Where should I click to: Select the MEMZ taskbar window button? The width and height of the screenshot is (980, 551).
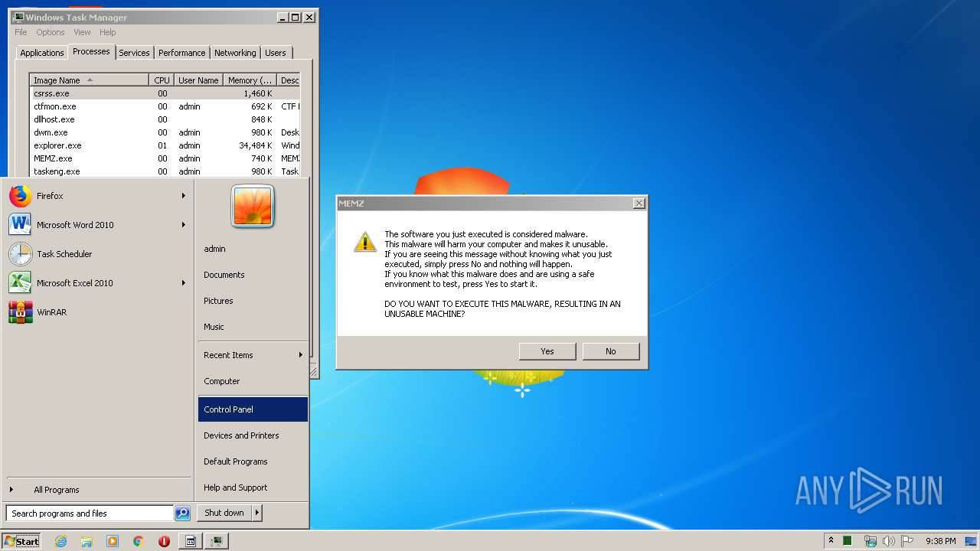point(191,541)
